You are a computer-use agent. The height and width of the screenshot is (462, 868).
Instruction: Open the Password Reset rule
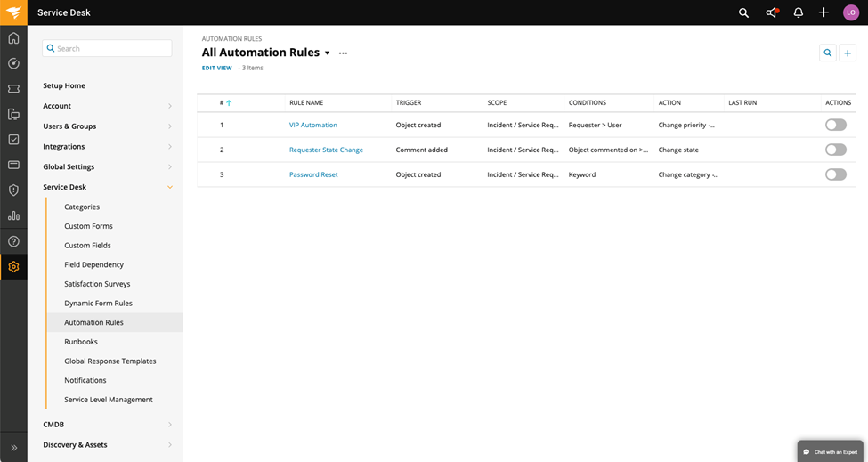point(313,174)
